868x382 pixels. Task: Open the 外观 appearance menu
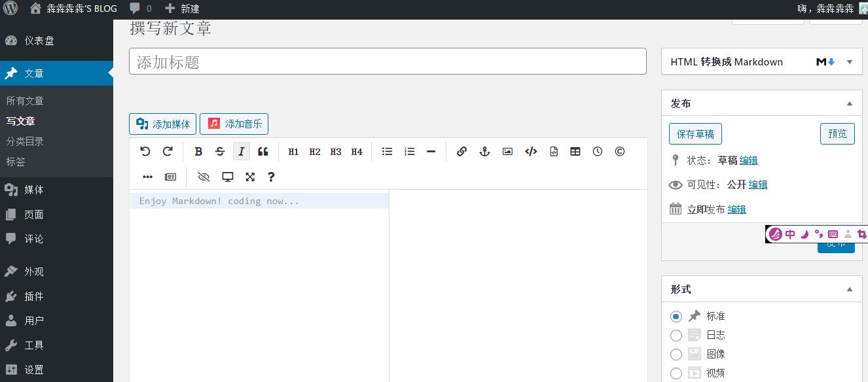click(x=56, y=271)
